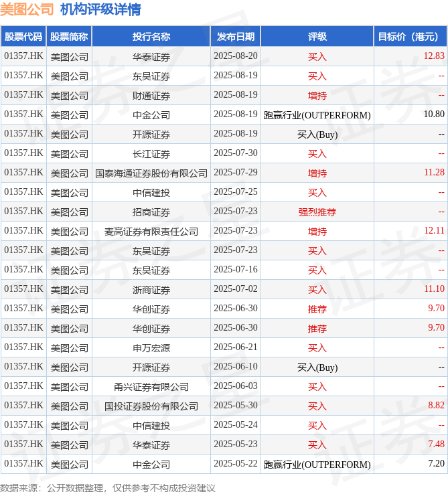Viewport: 448px width, 494px height.
Task: Click target price 11.28
Action: click(x=434, y=172)
